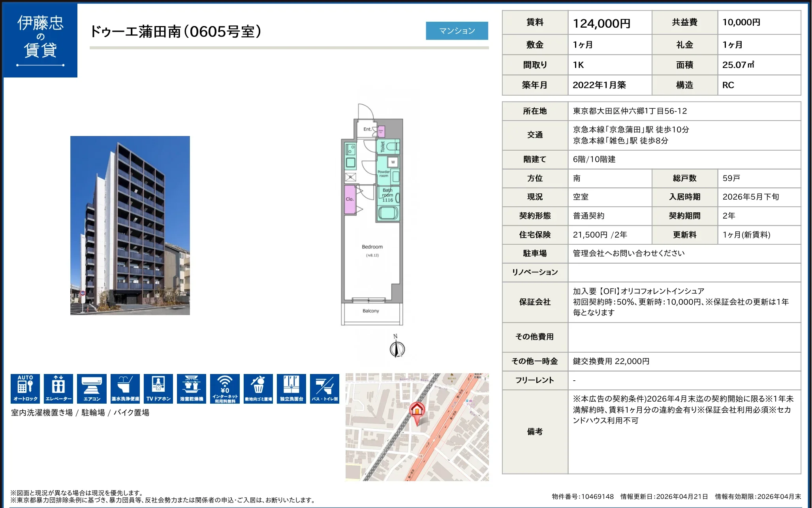Click the TVドアホン intercom icon
The height and width of the screenshot is (508, 812).
coord(158,388)
